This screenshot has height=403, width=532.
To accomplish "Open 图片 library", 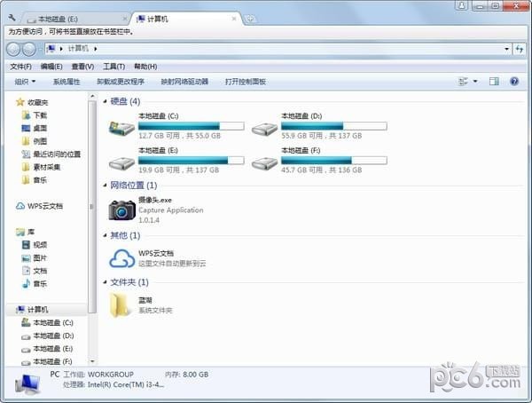I will 35,258.
